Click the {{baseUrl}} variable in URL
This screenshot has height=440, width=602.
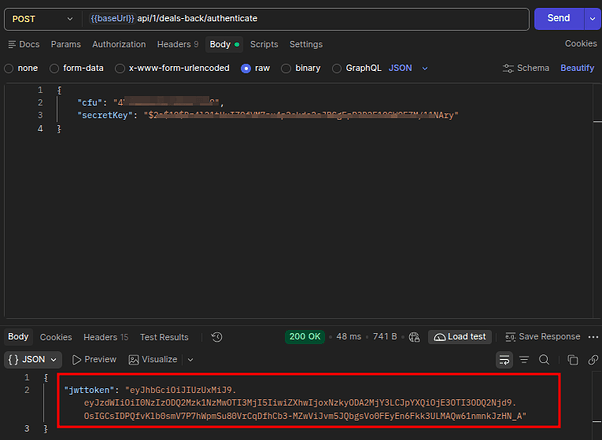tap(112, 18)
